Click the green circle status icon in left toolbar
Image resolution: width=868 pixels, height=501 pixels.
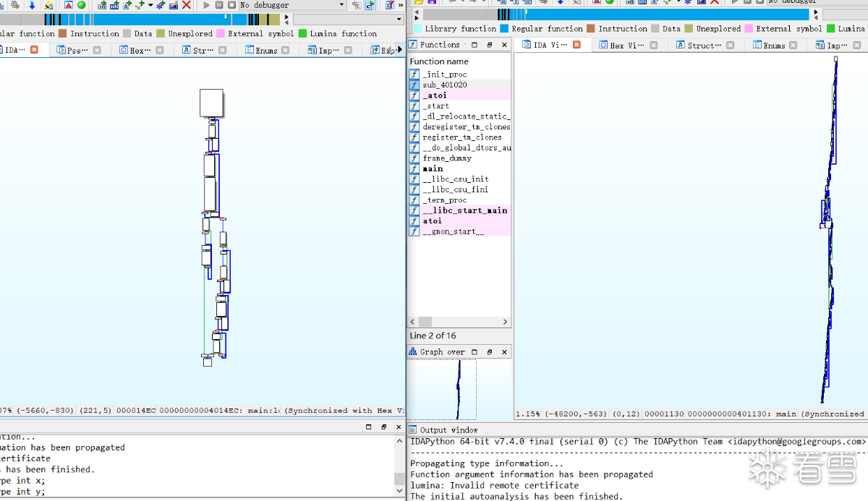tap(81, 5)
